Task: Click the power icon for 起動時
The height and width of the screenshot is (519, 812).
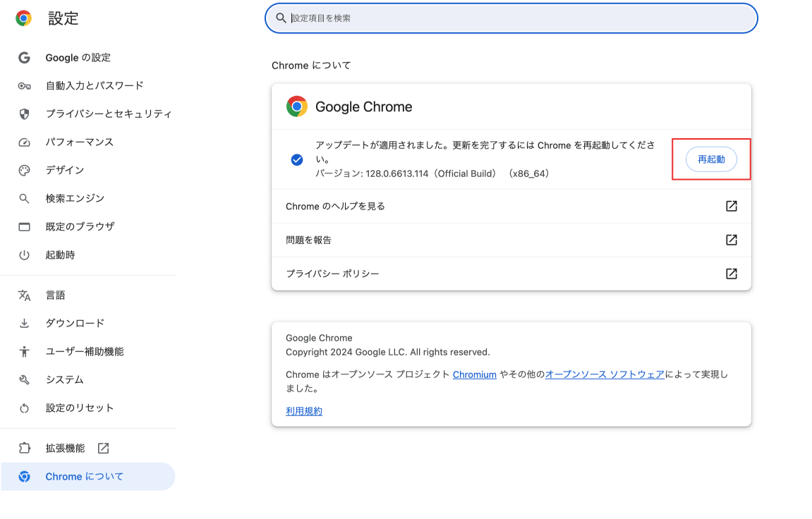Action: pos(24,255)
